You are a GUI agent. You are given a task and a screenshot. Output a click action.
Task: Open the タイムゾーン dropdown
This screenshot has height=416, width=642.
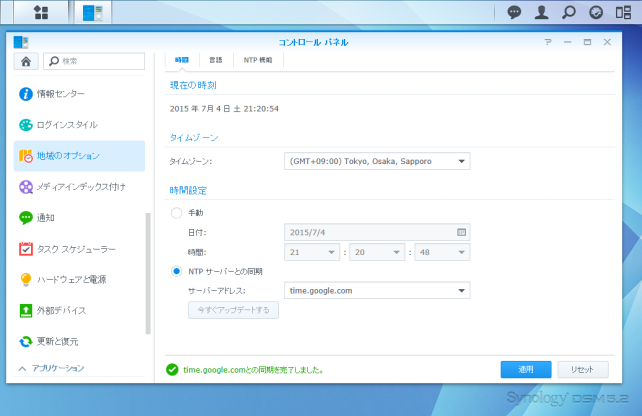point(377,161)
